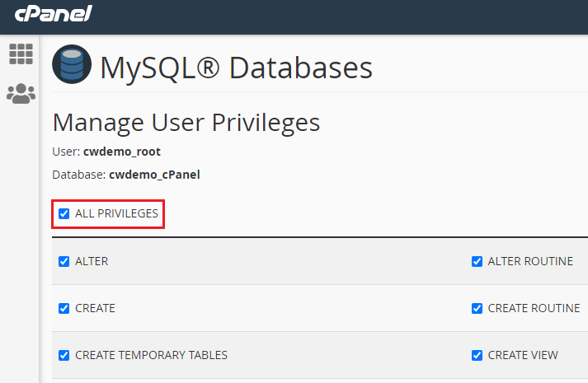Toggle the ALTER privilege checkbox
The height and width of the screenshot is (383, 588).
[64, 262]
